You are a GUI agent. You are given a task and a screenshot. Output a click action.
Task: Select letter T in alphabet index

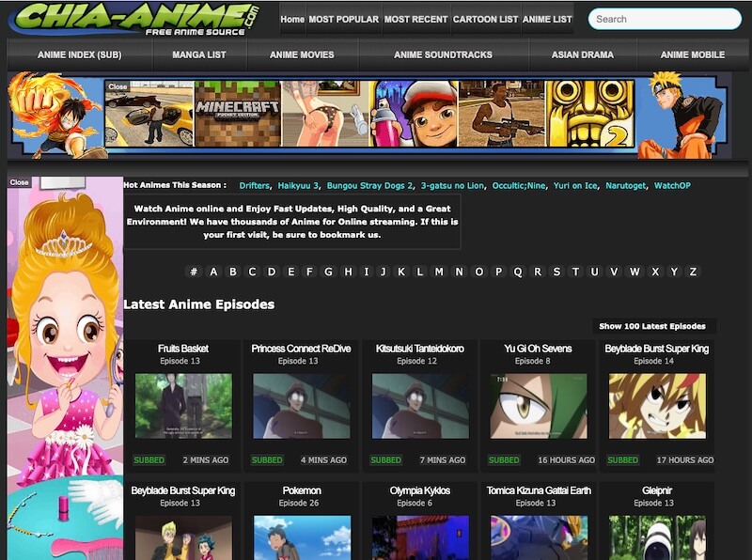coord(575,272)
